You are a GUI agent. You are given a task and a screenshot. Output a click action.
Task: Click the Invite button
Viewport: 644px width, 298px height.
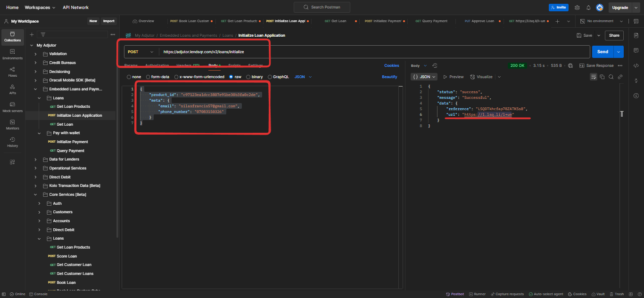pyautogui.click(x=559, y=8)
